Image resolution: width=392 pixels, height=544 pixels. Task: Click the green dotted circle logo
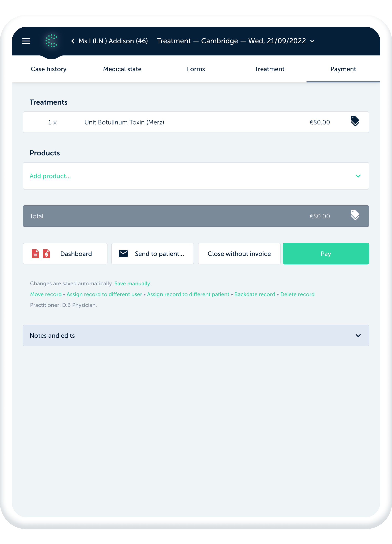tap(51, 41)
